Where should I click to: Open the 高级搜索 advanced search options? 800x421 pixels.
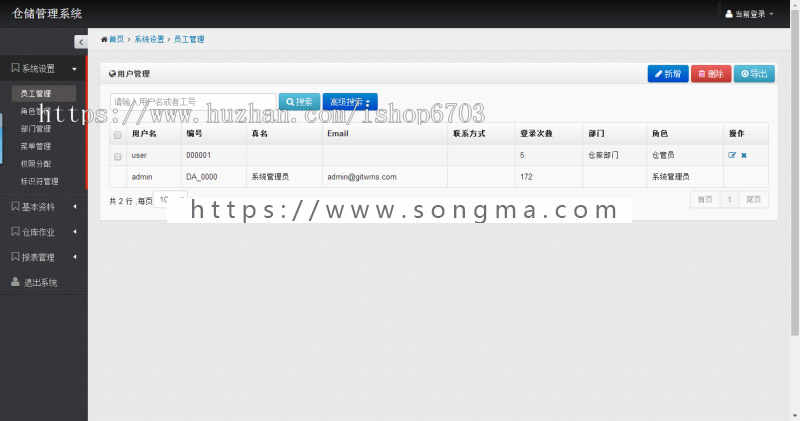(x=350, y=102)
